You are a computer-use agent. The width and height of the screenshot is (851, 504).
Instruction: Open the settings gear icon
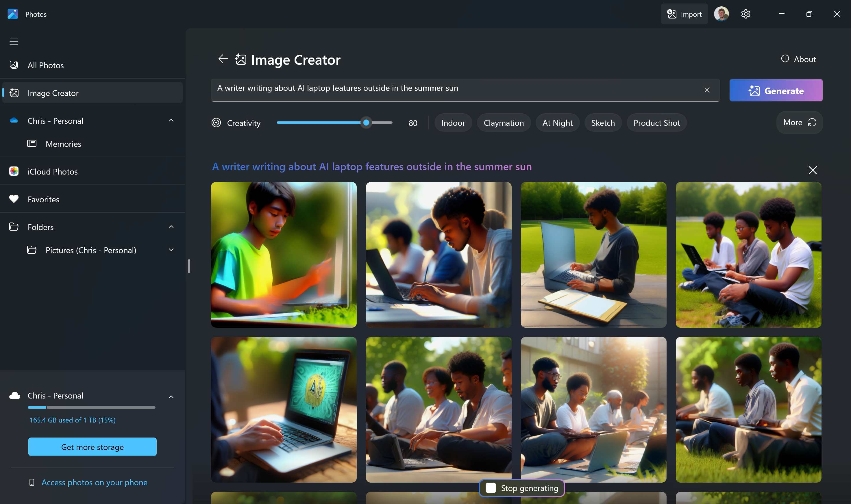click(x=745, y=14)
